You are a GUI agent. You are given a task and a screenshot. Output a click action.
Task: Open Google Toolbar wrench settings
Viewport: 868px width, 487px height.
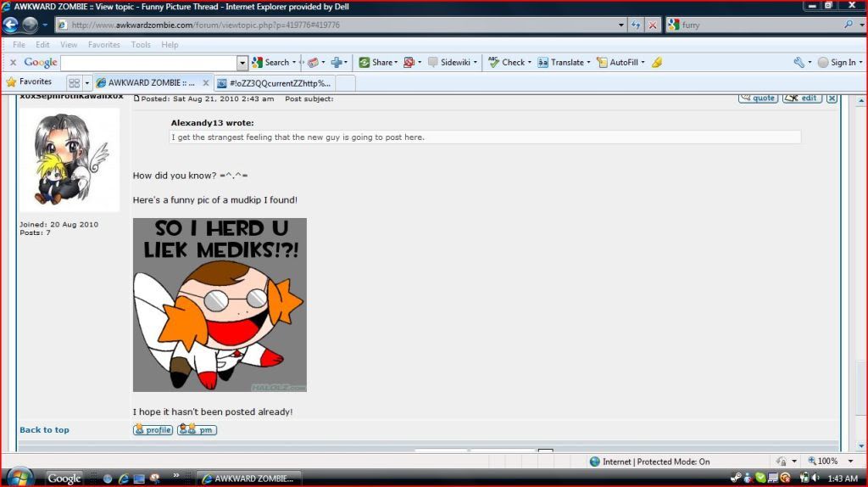pyautogui.click(x=798, y=62)
